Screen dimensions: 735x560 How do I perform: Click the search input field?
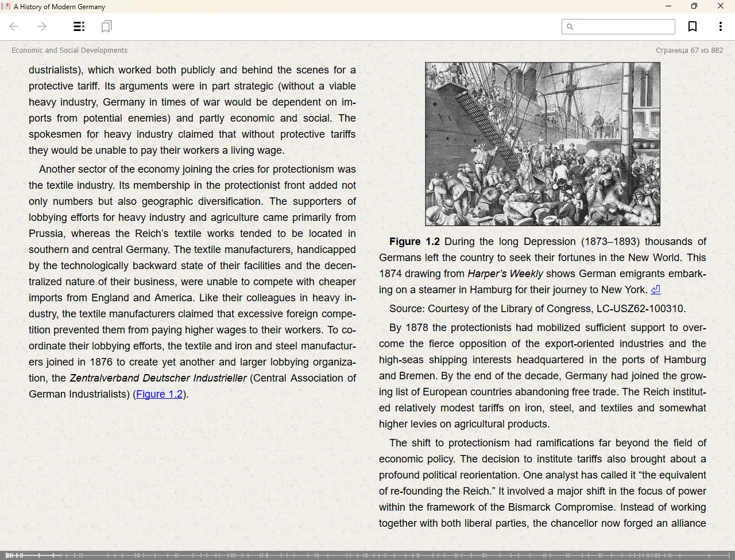[624, 26]
